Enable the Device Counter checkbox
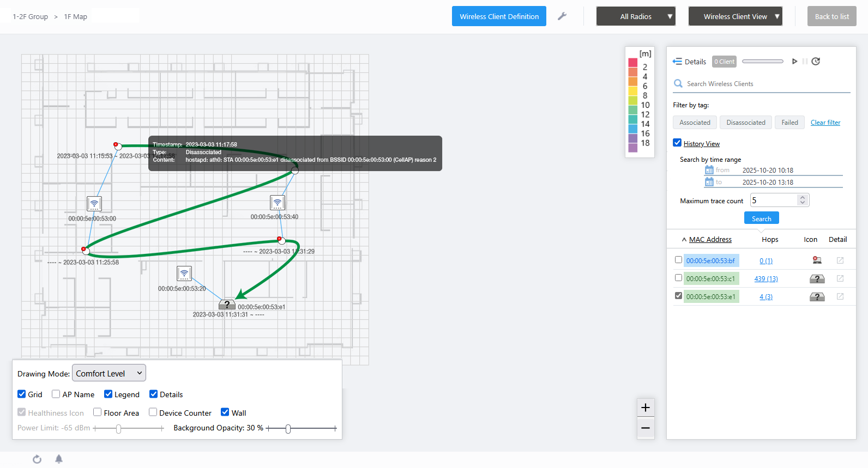The height and width of the screenshot is (468, 868). (x=153, y=412)
